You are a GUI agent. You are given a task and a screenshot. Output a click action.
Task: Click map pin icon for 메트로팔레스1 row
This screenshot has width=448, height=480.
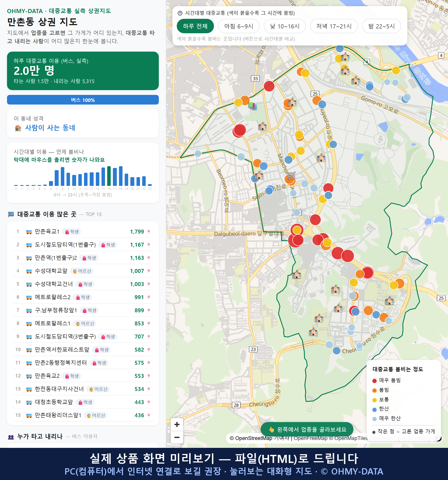click(149, 324)
